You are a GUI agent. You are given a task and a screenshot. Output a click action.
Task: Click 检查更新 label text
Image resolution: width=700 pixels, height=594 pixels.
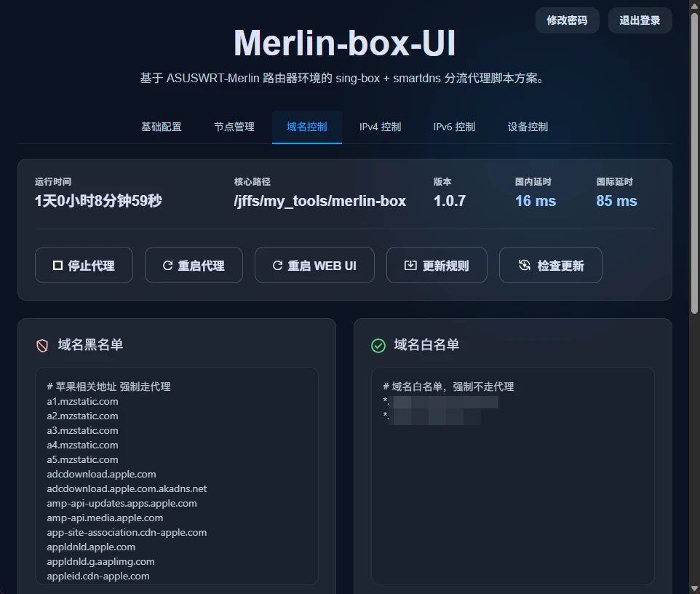(561, 266)
